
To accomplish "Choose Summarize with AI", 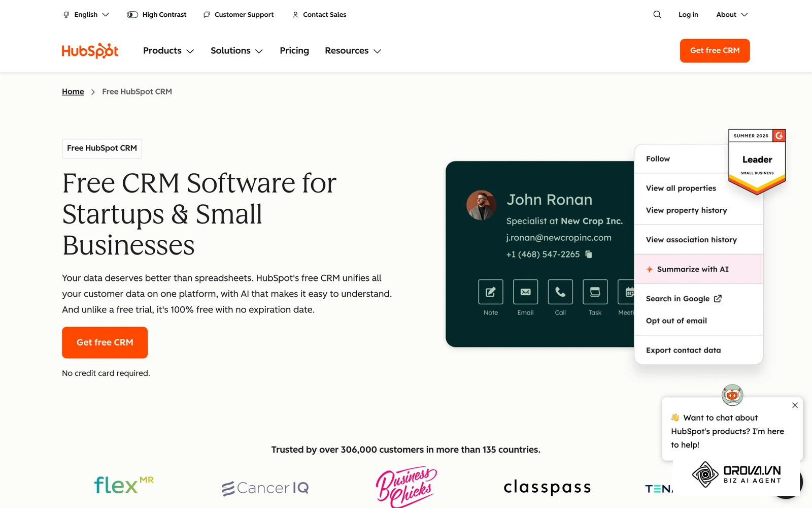I will click(x=698, y=269).
